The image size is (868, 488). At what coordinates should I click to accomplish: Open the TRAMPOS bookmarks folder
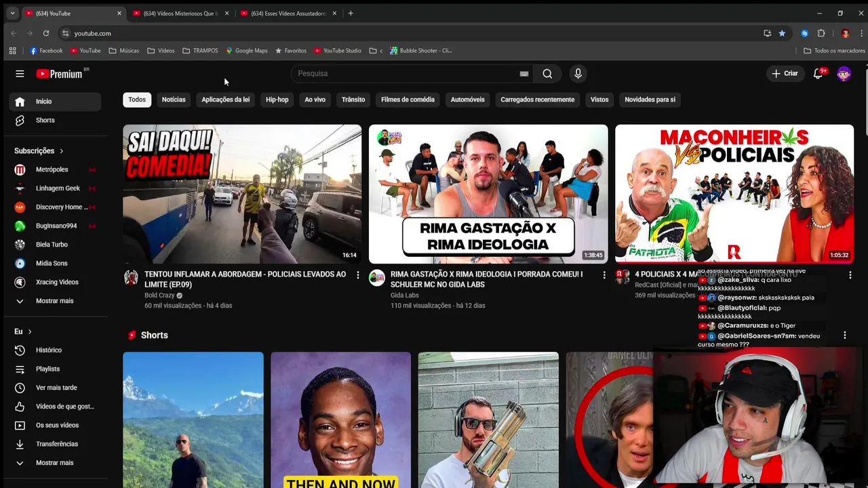click(200, 51)
